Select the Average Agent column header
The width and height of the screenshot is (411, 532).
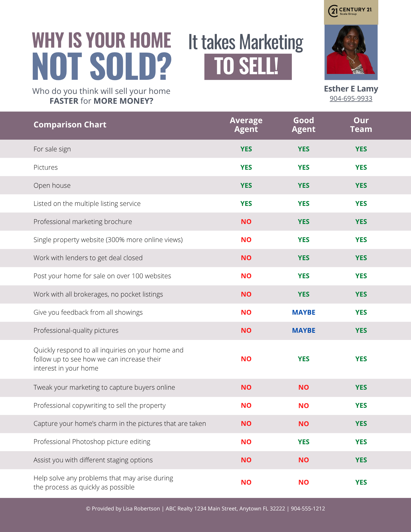[246, 125]
